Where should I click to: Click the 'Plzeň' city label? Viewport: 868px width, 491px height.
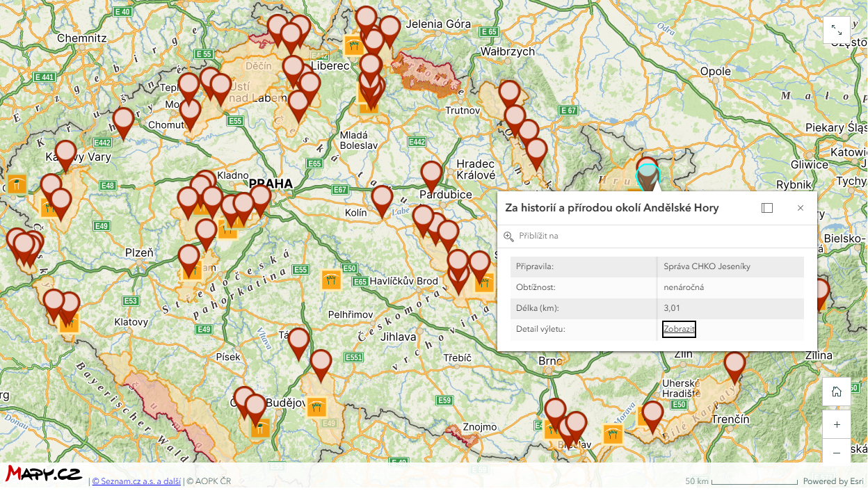tap(139, 252)
